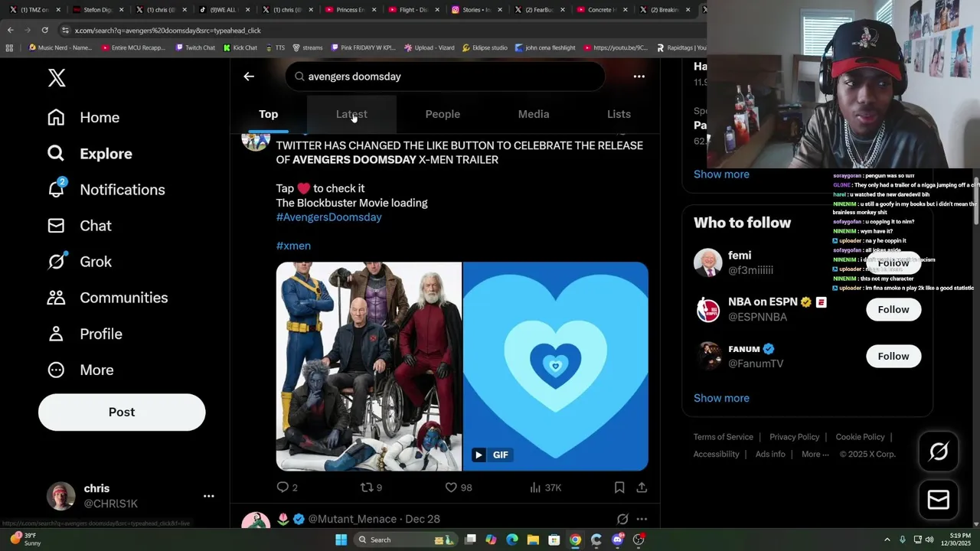Open Kick Chat bookmark
Viewport: 980px width, 551px height.
click(240, 47)
